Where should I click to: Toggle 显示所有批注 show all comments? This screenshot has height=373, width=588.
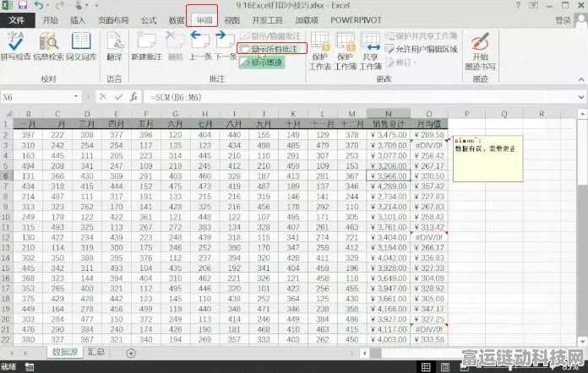click(272, 49)
